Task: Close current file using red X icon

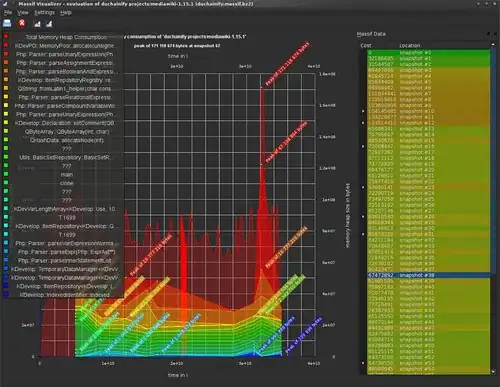Action: pyautogui.click(x=22, y=23)
